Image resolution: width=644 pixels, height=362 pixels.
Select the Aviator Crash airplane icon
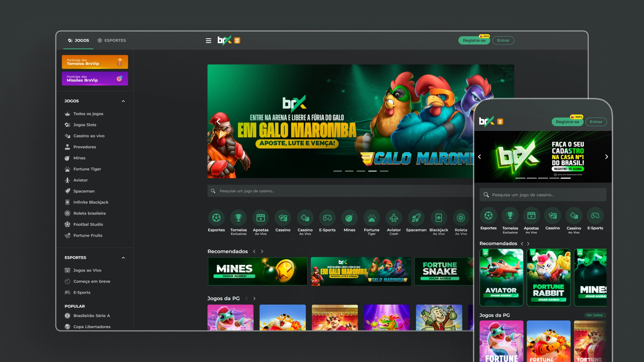coord(393,218)
